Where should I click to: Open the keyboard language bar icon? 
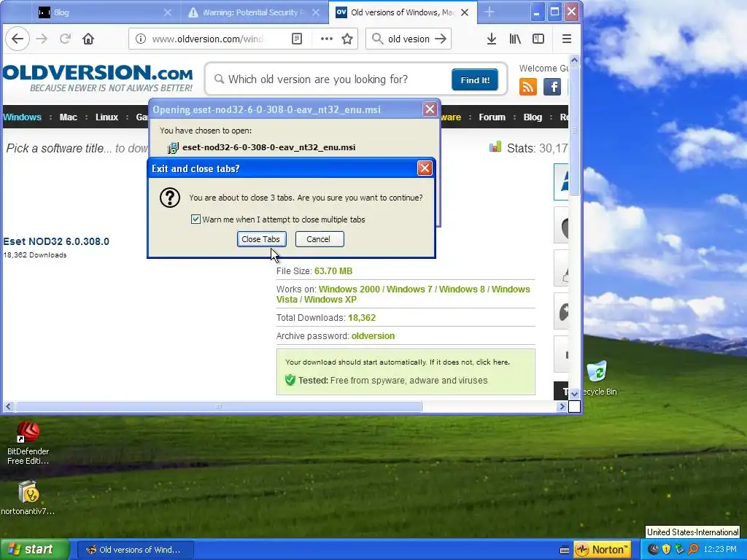(565, 550)
